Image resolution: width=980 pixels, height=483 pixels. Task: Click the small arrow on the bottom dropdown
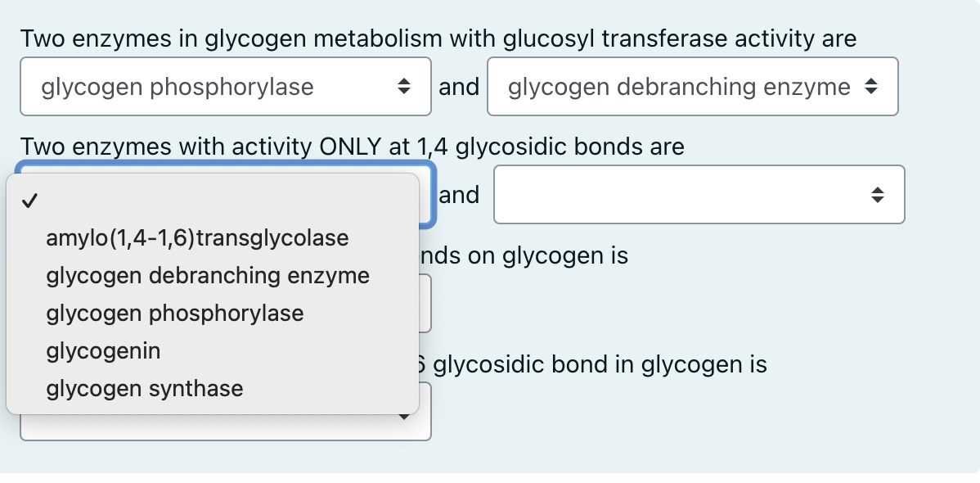[x=405, y=417]
